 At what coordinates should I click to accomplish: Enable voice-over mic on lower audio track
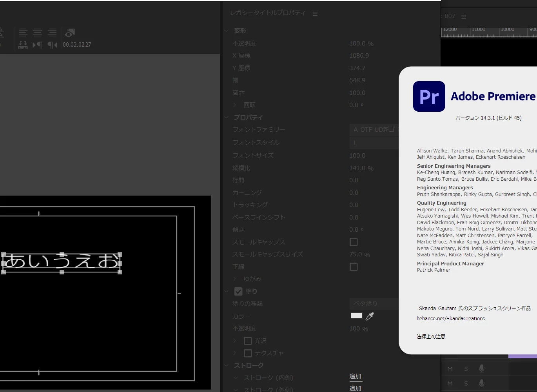pos(482,383)
